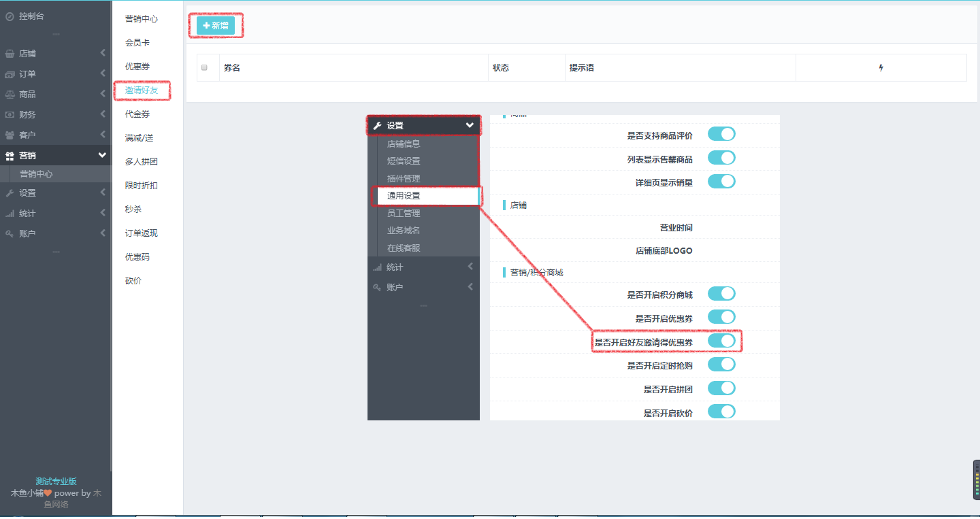Click the 新增 add button
Screen dimensions: 980x519
click(216, 26)
